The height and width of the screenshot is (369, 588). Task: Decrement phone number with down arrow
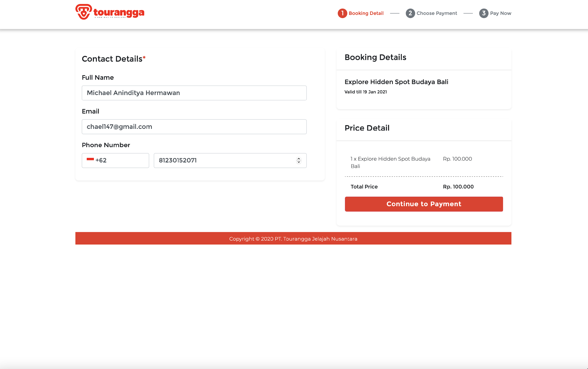(299, 162)
